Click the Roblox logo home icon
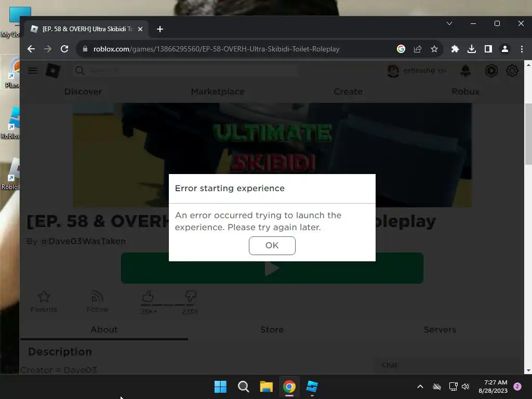Viewport: 532px width, 399px height. click(53, 71)
